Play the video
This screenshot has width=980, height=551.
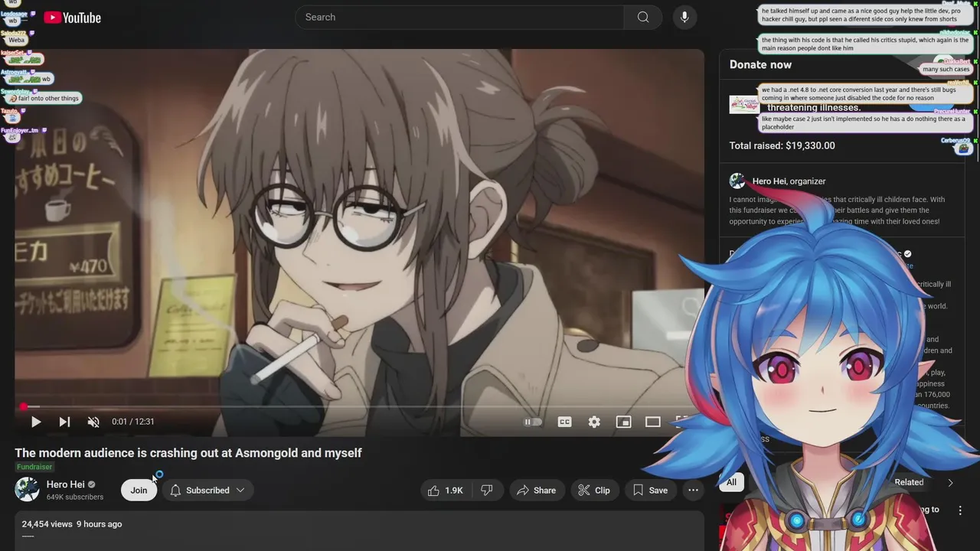pyautogui.click(x=35, y=422)
